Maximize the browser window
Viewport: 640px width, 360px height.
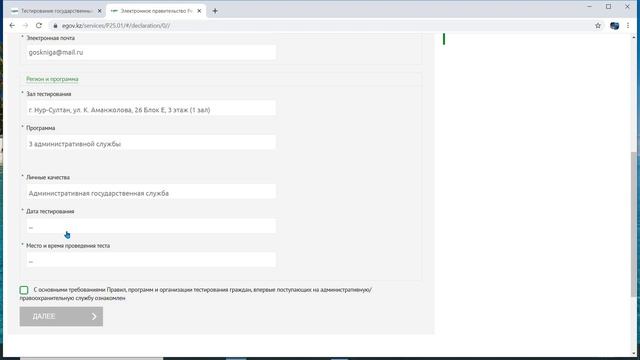pyautogui.click(x=609, y=7)
